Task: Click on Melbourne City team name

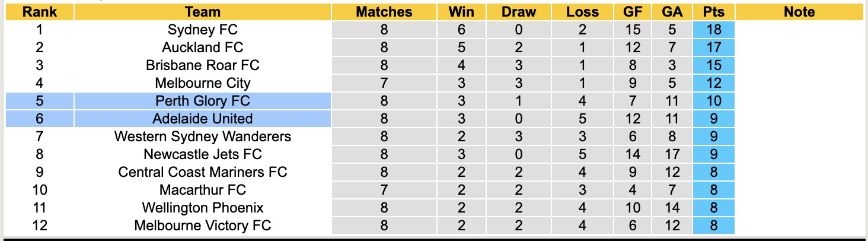Action: click(202, 83)
